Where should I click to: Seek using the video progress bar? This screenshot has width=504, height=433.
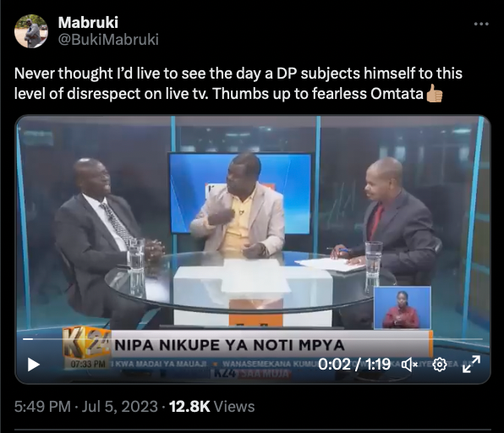coord(253,339)
